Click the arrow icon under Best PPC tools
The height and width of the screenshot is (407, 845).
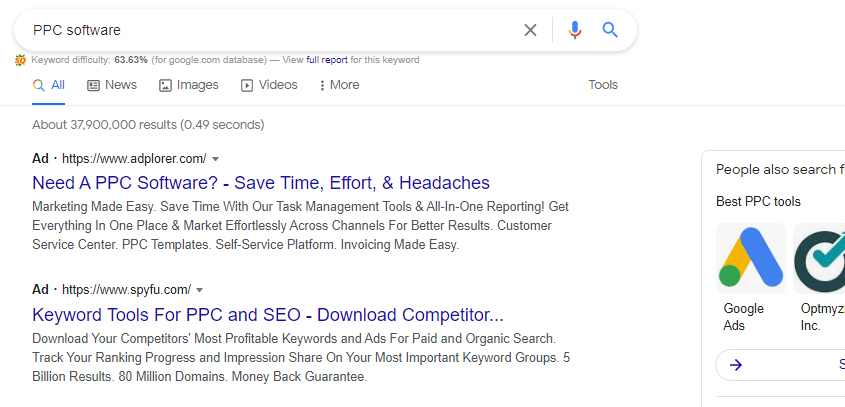pyautogui.click(x=736, y=365)
